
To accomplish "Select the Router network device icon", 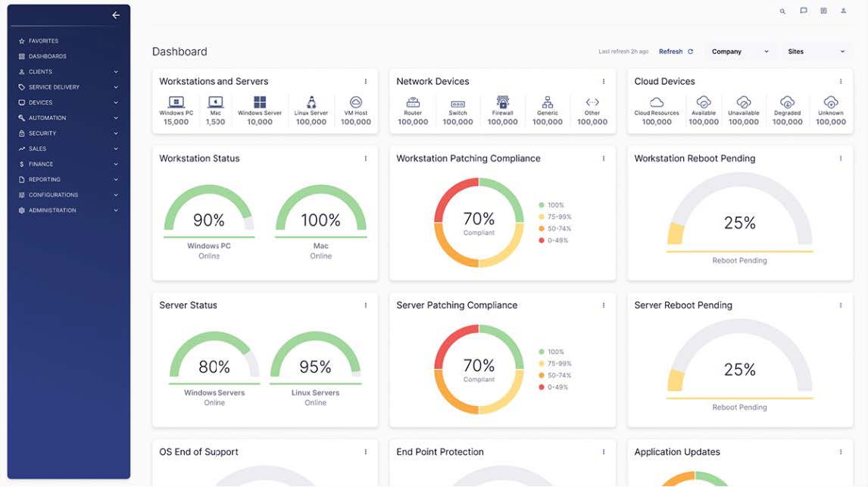I will click(413, 102).
